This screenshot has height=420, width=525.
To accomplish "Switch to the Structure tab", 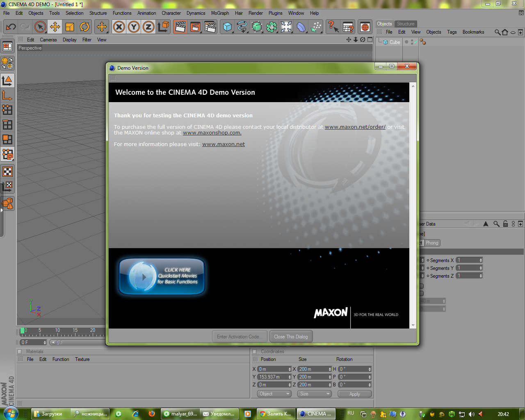I will (406, 24).
